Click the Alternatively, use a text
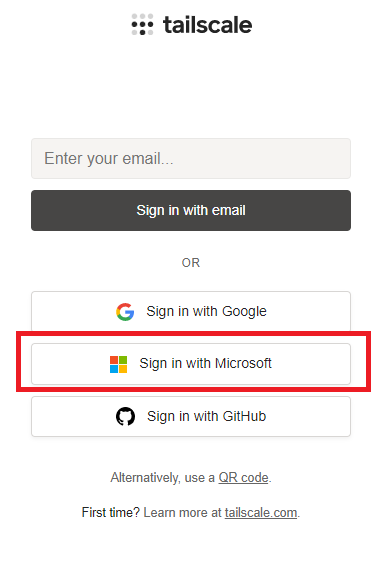This screenshot has height=582, width=390. (163, 477)
